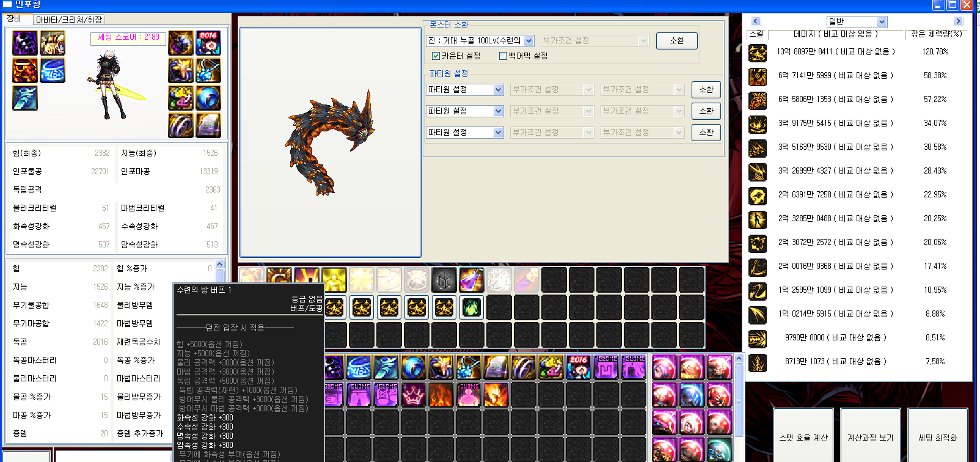Pick the flaming figure item in inventory
Image resolution: width=980 pixels, height=462 pixels.
496,395
